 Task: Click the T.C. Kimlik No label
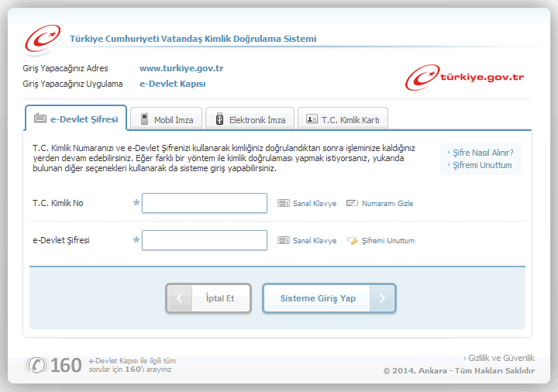[58, 203]
